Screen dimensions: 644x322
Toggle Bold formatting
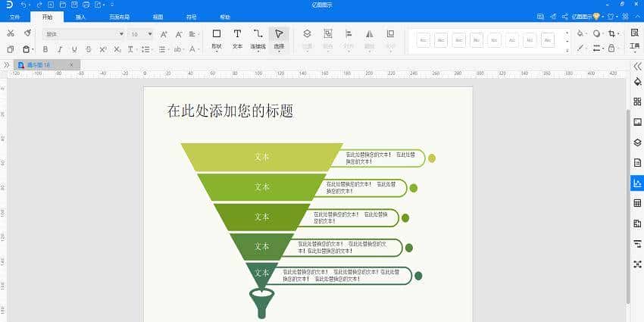45,49
